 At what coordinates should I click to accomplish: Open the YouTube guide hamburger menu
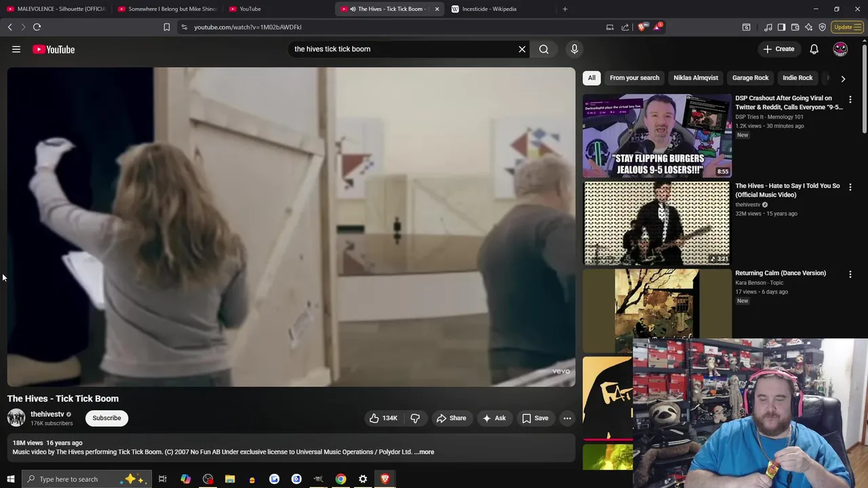pyautogui.click(x=16, y=49)
